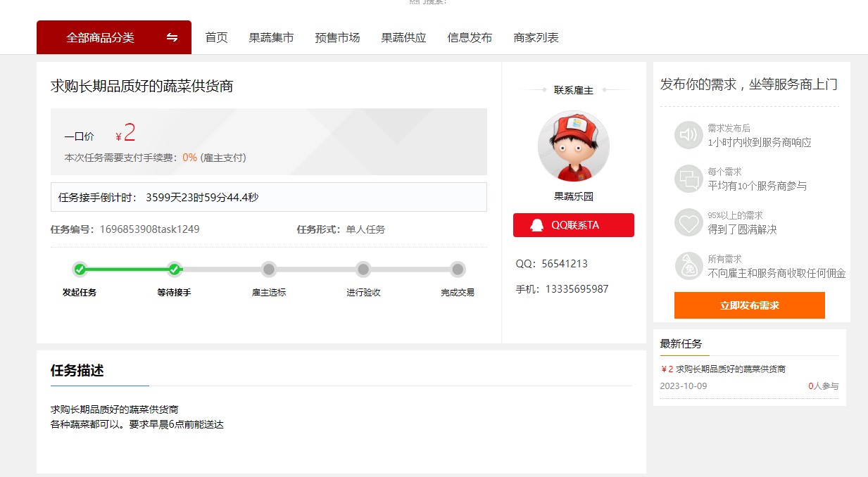
Task: Click the orange 立即发布需求 button
Action: point(750,305)
